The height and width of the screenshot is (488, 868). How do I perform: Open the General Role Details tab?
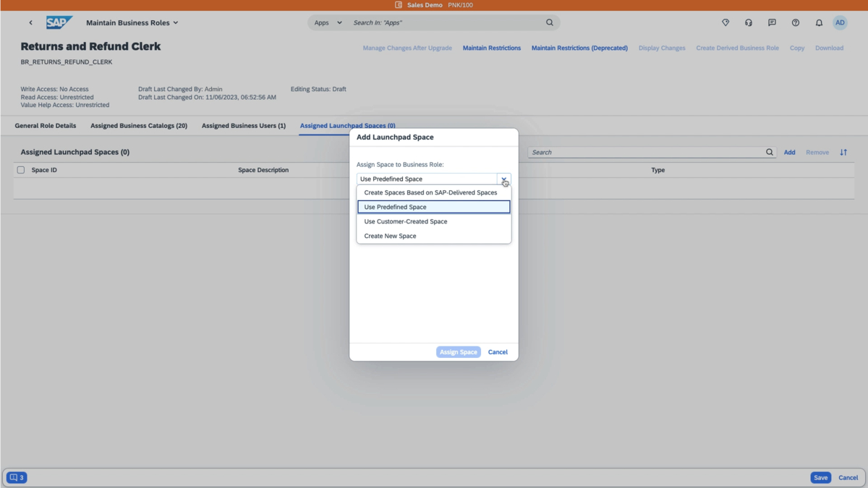46,125
